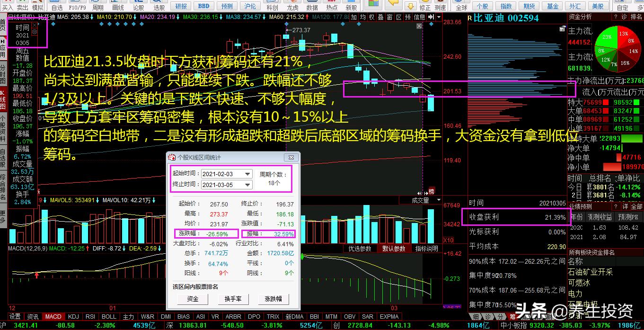Click the 期货 futures button
This screenshot has height=330, width=644.
[x=529, y=6]
